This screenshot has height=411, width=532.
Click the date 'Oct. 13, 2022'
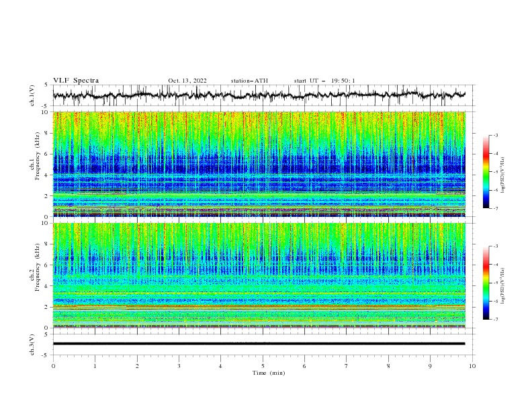pos(187,81)
